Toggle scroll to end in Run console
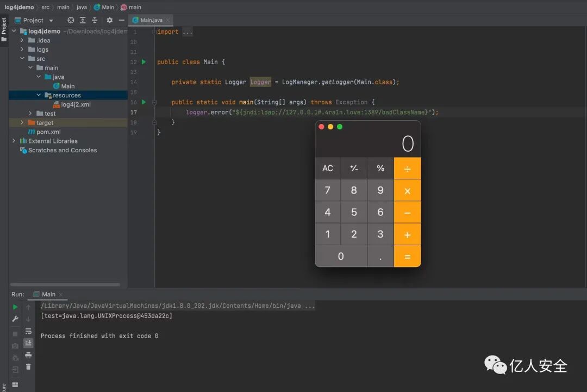 coord(28,343)
